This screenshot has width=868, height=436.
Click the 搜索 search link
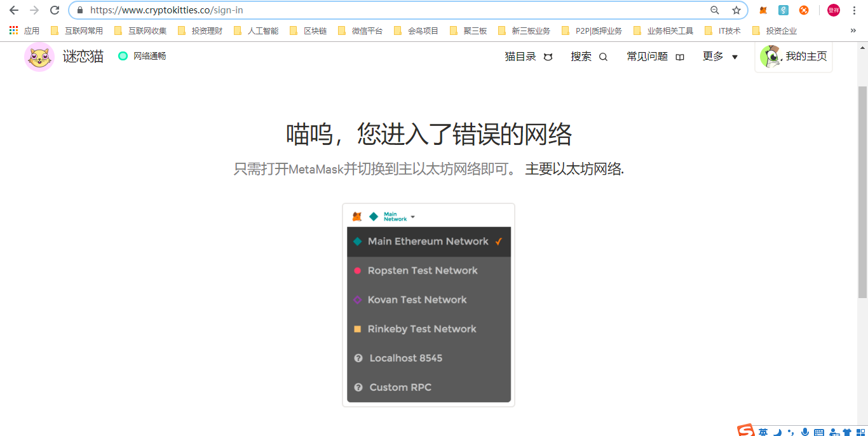pos(588,57)
